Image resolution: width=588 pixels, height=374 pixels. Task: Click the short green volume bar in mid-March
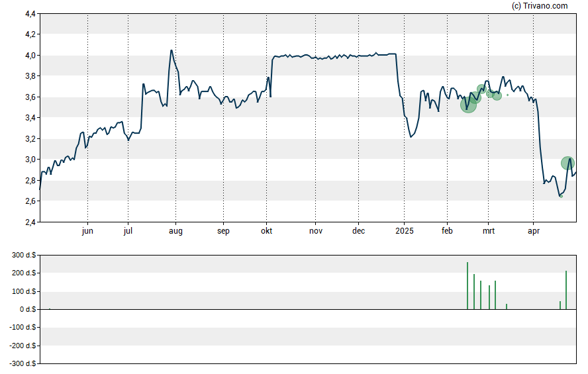(x=507, y=306)
